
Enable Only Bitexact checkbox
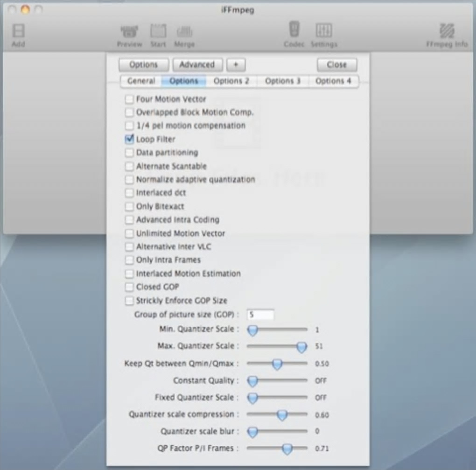(129, 206)
